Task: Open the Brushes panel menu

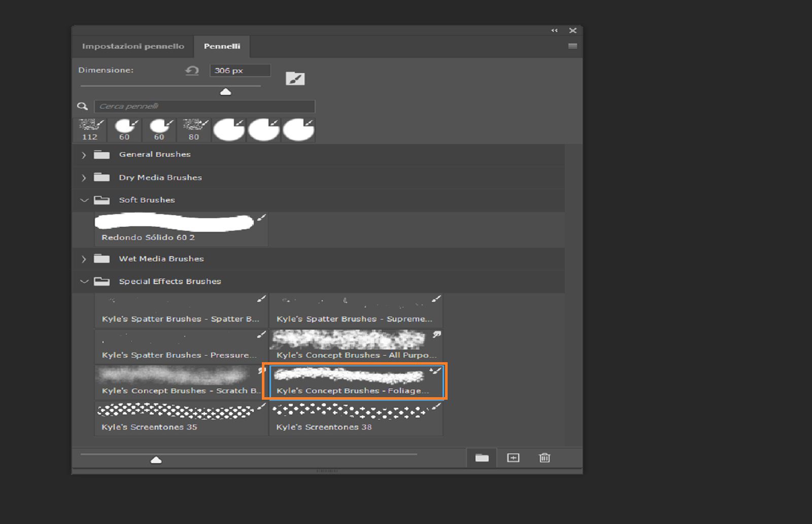Action: click(572, 46)
